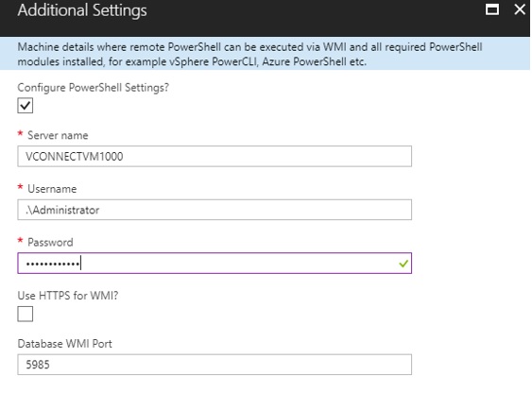
Task: Click the Username label text
Action: 52,189
